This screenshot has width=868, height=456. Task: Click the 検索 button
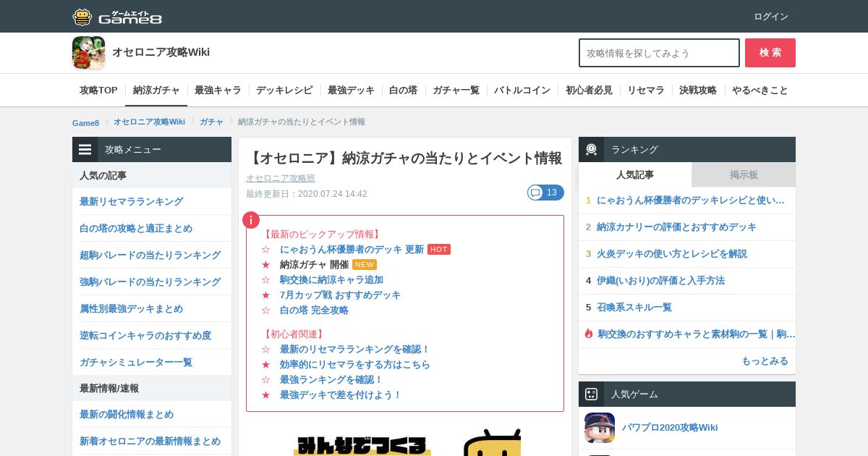coord(770,53)
